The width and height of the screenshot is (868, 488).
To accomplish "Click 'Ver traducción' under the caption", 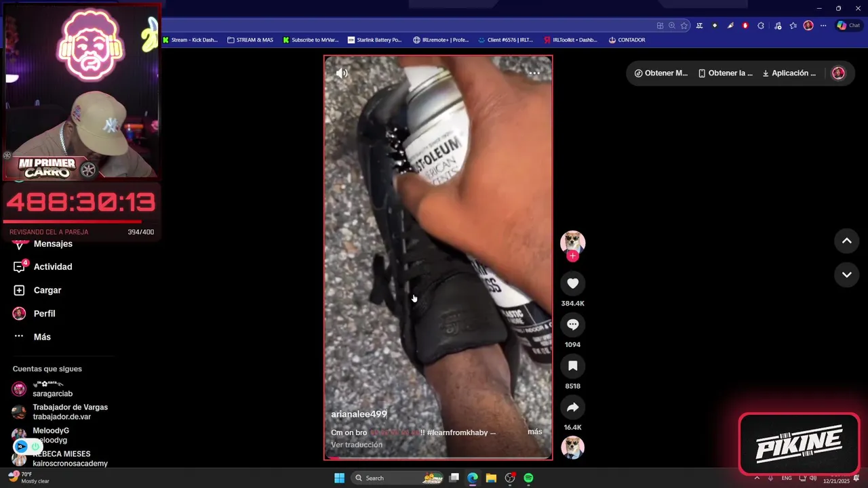I will point(357,445).
